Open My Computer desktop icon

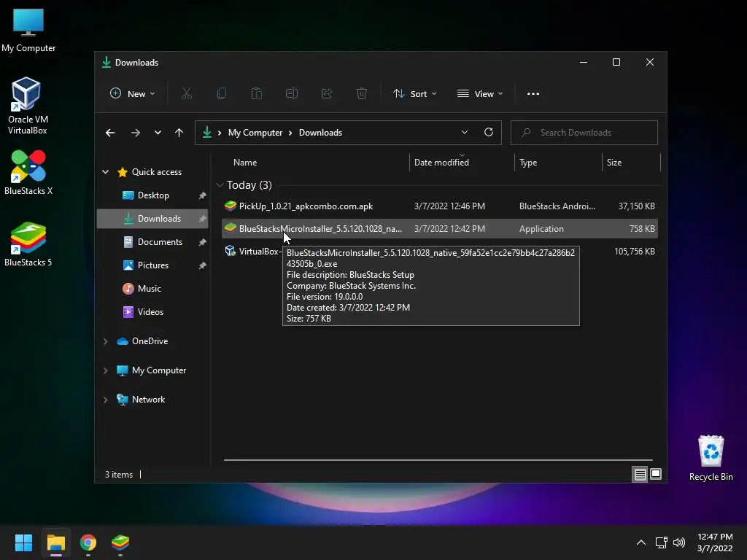pyautogui.click(x=28, y=30)
